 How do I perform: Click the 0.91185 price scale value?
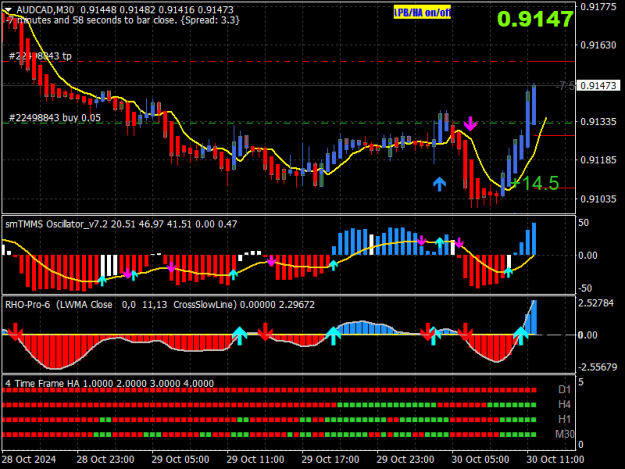(x=598, y=160)
